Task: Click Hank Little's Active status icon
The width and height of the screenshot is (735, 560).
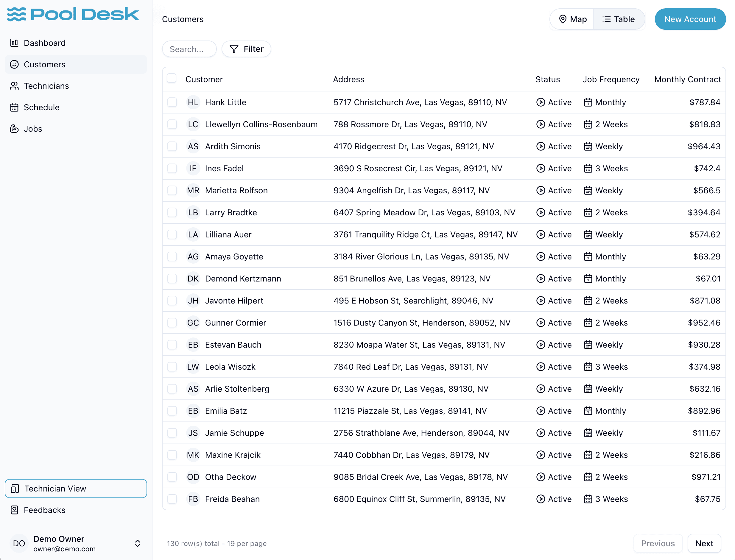Action: (x=541, y=102)
